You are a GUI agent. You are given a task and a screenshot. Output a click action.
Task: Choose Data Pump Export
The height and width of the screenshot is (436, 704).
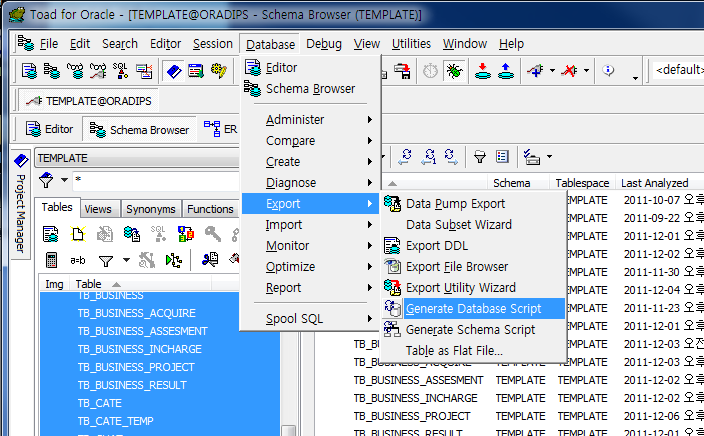(x=473, y=204)
